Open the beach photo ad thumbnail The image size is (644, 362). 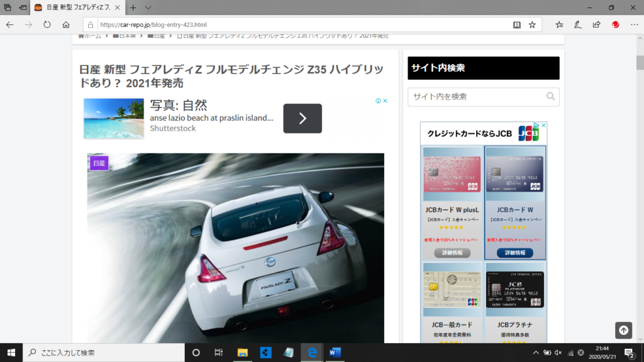click(114, 118)
